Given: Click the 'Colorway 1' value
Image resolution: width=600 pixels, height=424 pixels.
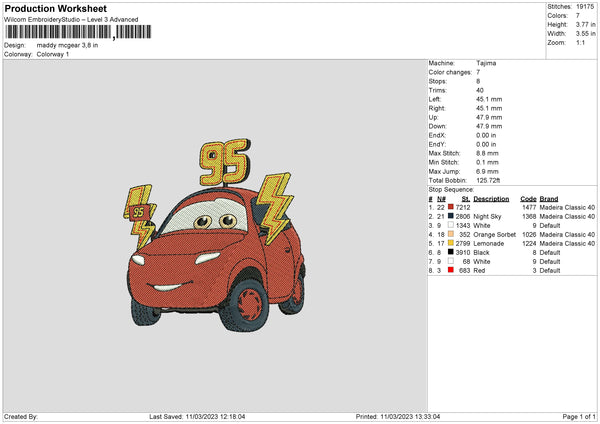Looking at the screenshot, I should 53,54.
